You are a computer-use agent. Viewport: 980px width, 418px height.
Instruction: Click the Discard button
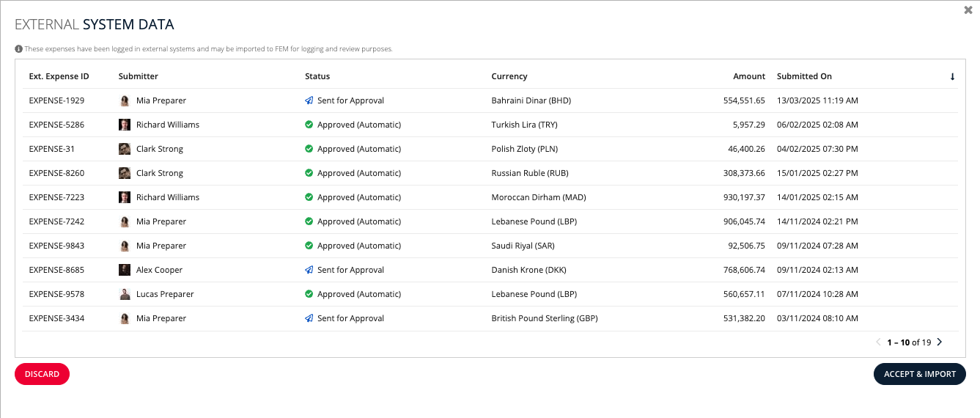42,374
